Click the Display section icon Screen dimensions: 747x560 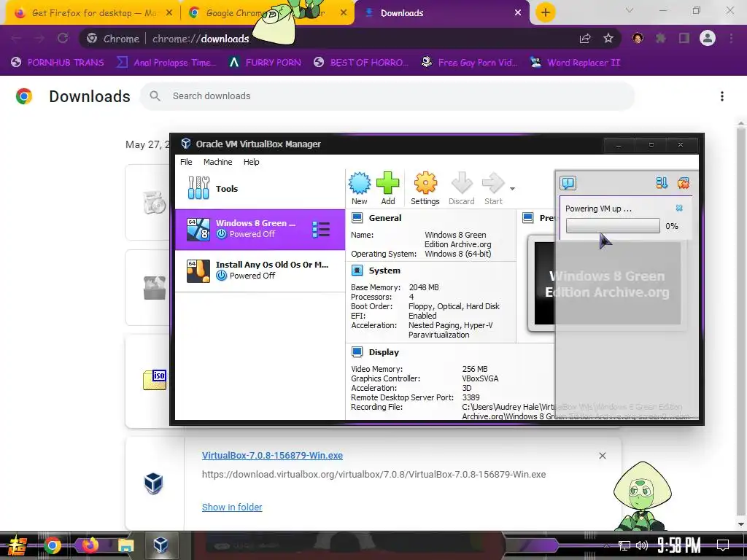tap(357, 352)
